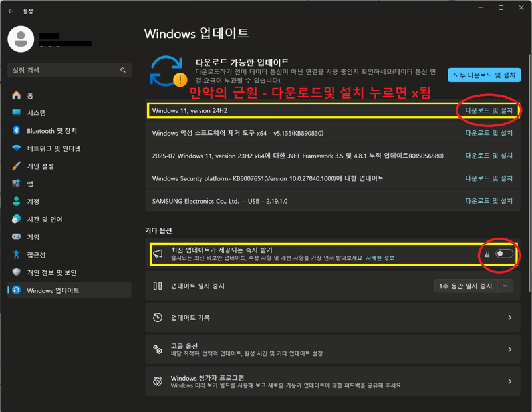532x412 pixels.
Task: Click the pause icon beside 업데이트 일시 중지
Action: click(x=158, y=286)
